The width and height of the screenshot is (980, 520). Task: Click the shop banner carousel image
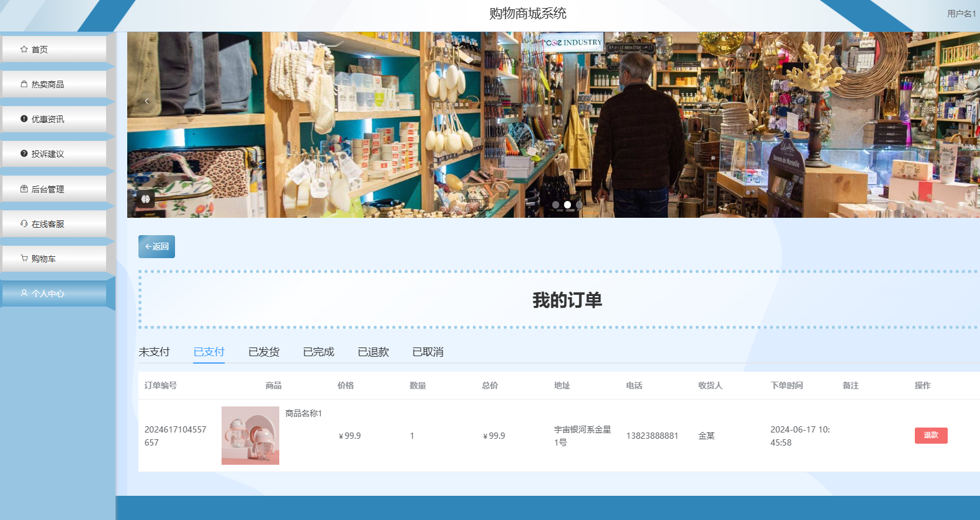[x=554, y=125]
